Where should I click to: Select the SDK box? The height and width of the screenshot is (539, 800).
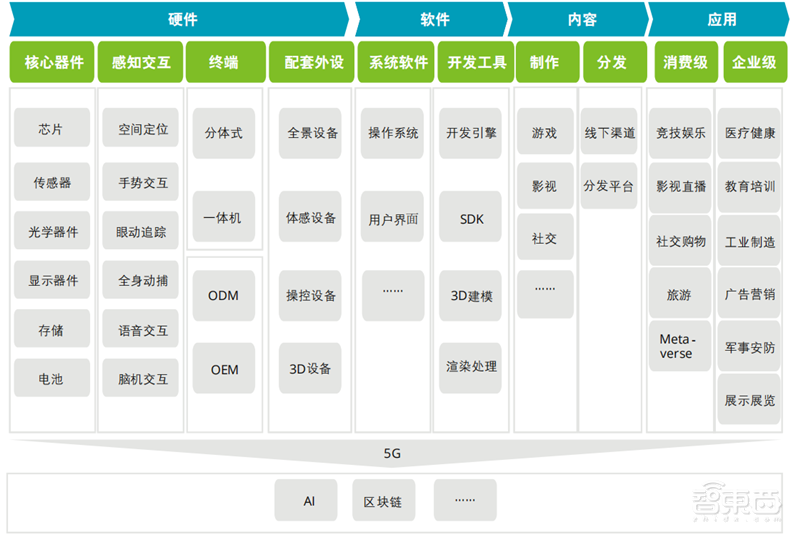[x=471, y=218]
